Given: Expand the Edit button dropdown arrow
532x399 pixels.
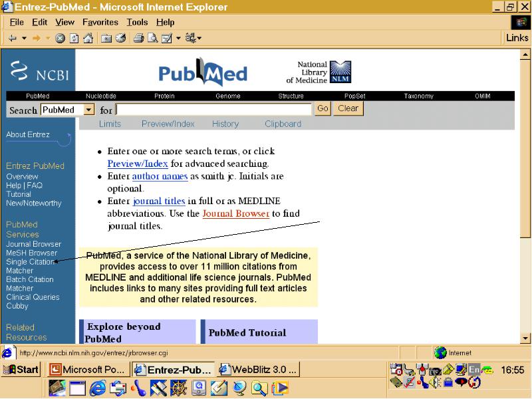Looking at the screenshot, I should click(x=178, y=39).
